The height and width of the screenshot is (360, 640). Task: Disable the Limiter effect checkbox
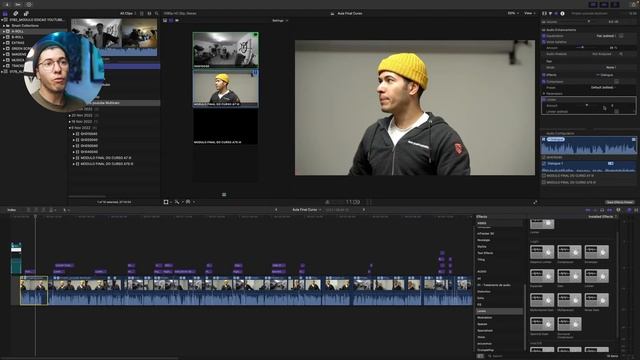(544, 100)
